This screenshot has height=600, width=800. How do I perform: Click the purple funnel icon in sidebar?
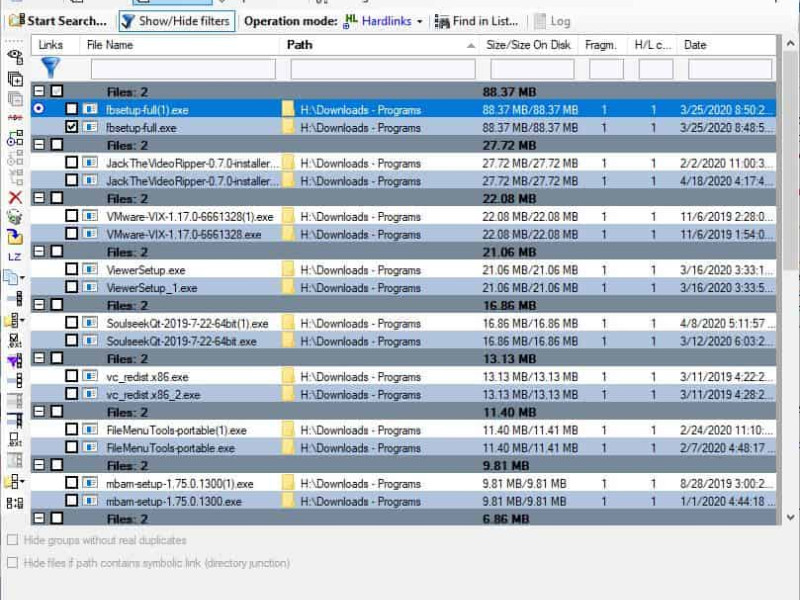coord(14,361)
